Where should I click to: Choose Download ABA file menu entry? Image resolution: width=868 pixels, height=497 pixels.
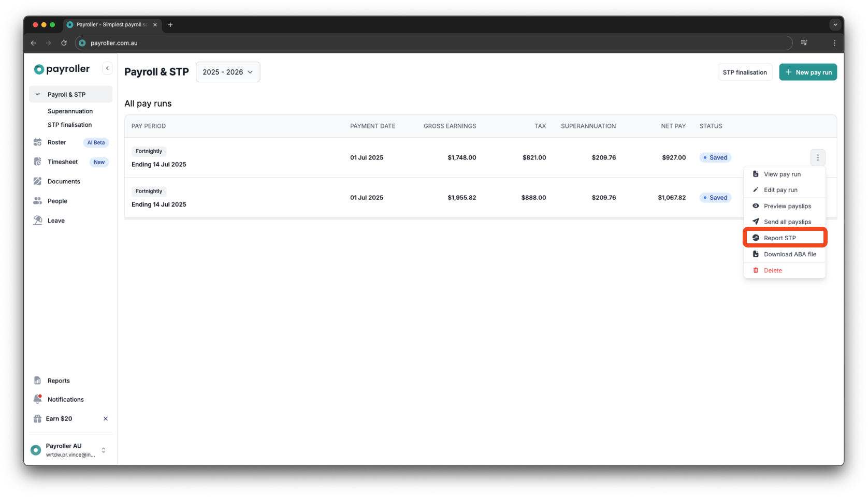(x=785, y=254)
